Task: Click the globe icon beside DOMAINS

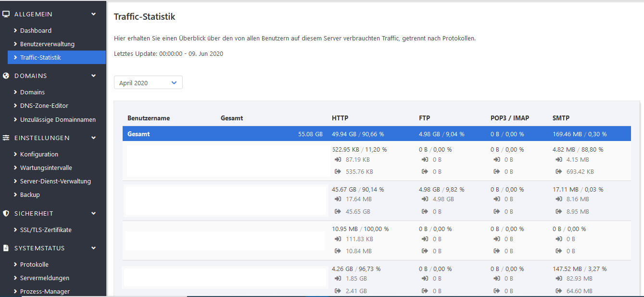Action: pyautogui.click(x=6, y=76)
